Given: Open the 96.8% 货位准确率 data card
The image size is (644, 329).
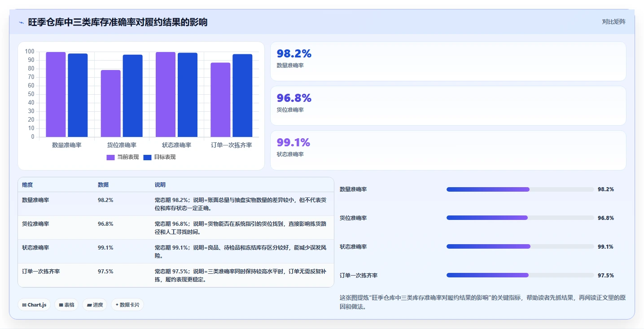Looking at the screenshot, I should [448, 105].
